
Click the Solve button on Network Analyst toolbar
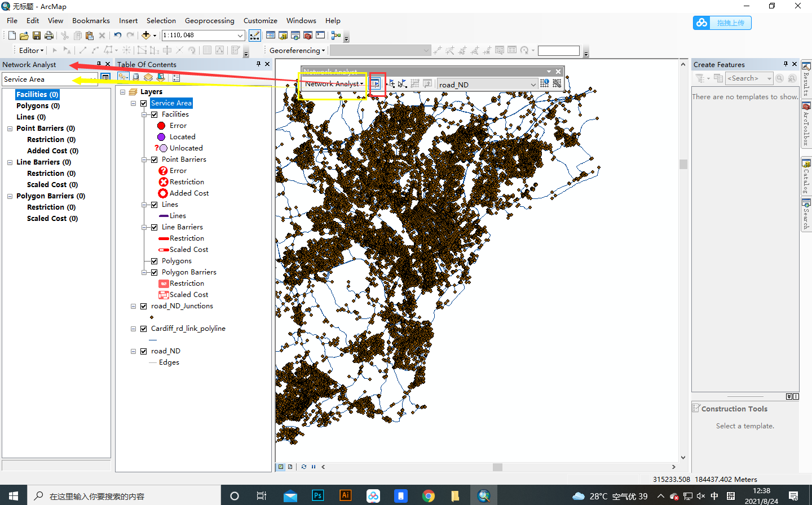click(x=416, y=83)
